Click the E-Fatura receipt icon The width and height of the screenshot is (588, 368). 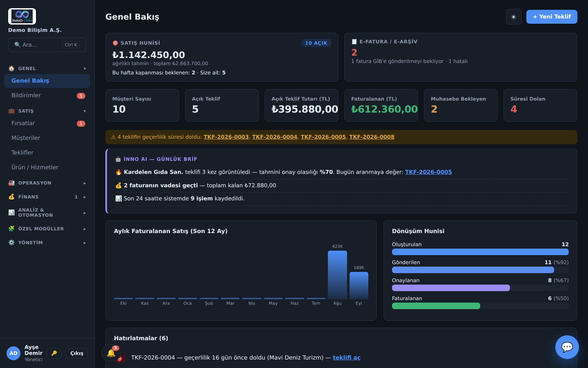(x=354, y=42)
